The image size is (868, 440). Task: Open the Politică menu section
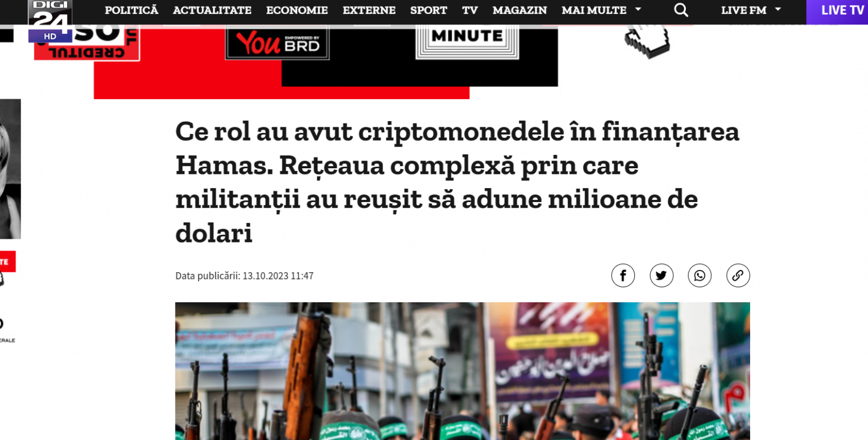coord(131,10)
